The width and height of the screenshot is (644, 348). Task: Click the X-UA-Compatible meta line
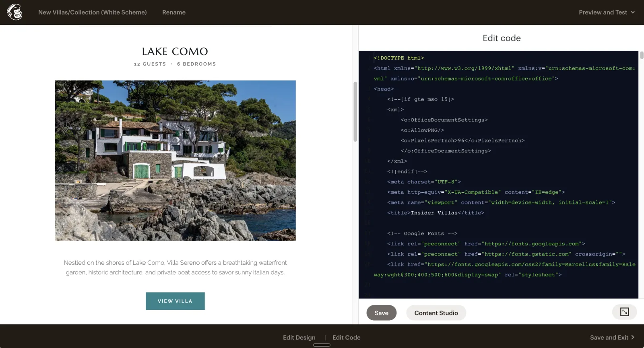476,192
